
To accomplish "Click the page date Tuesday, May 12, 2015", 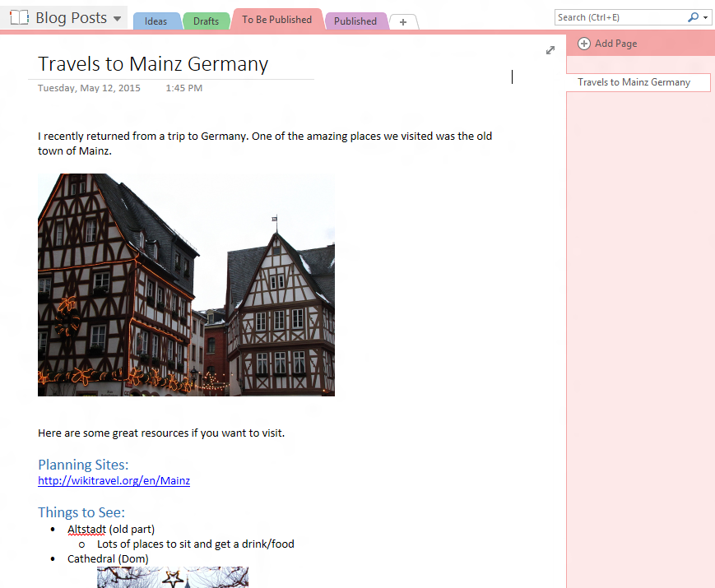I will (89, 88).
